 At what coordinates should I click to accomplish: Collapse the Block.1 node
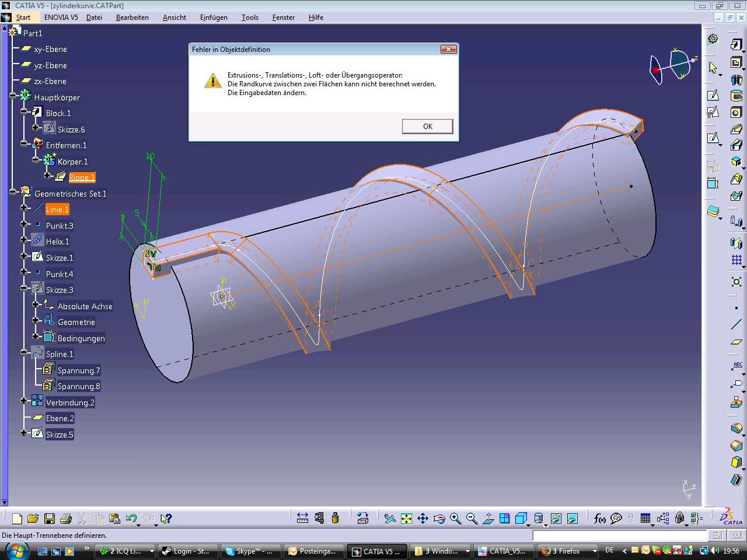(24, 111)
